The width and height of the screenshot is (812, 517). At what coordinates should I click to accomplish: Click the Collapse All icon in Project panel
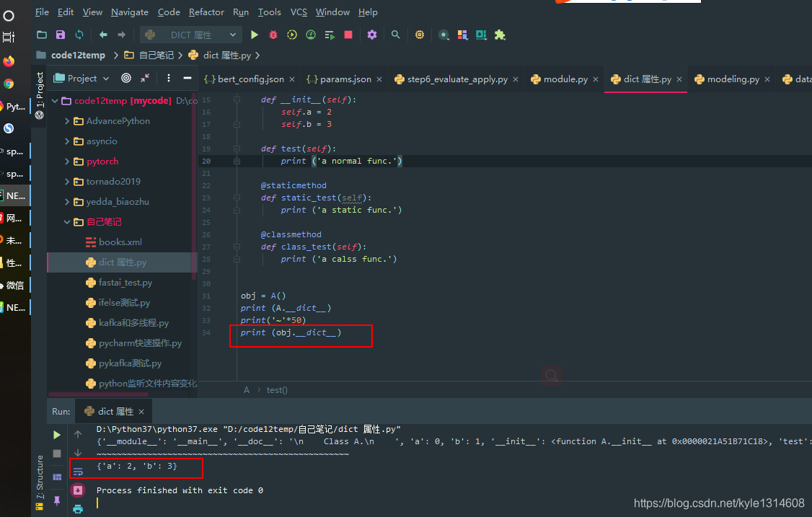click(145, 78)
